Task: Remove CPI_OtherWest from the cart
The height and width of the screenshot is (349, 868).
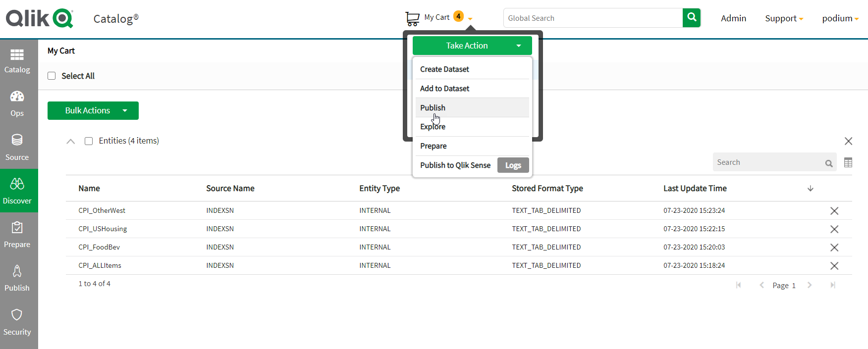Action: (x=834, y=211)
